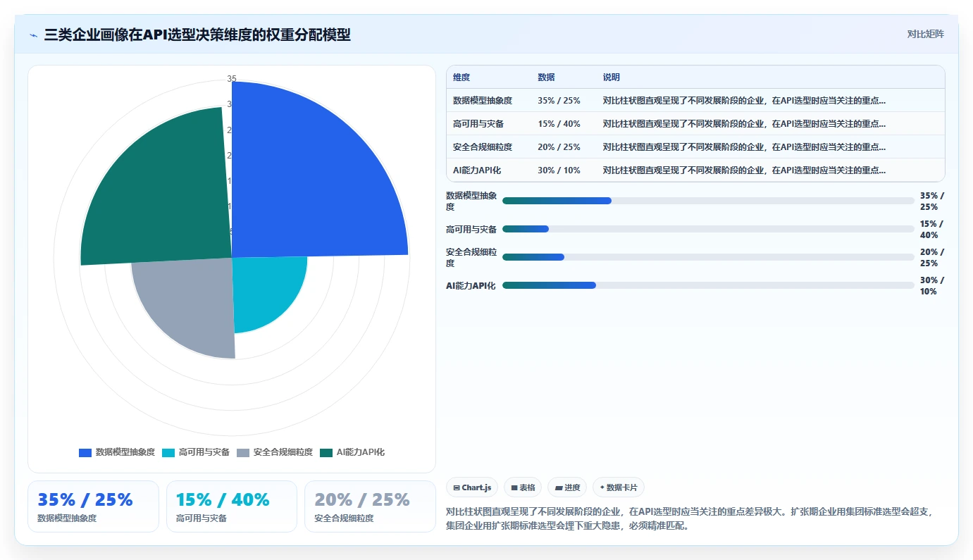
Task: Toggle 数据模型抽象度 legend item in chart
Action: point(117,452)
